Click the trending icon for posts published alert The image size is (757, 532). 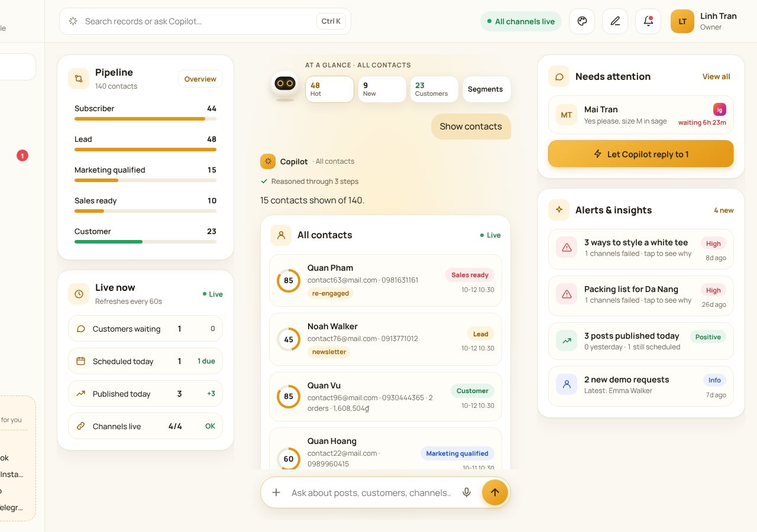click(567, 340)
